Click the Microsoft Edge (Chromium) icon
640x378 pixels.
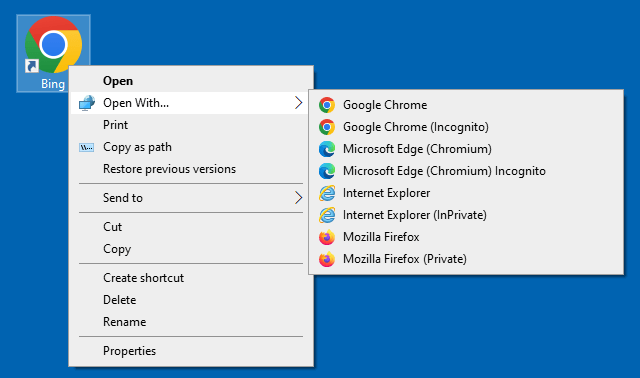tap(327, 149)
